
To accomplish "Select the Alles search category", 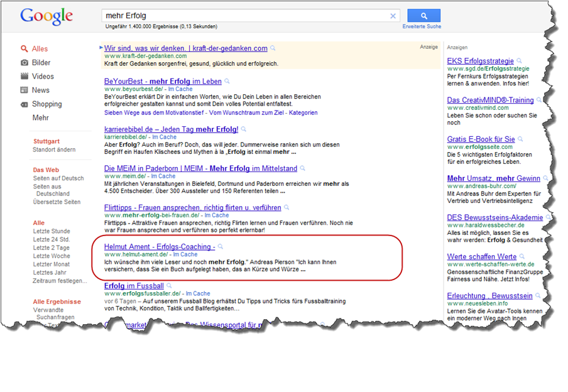I will point(40,48).
